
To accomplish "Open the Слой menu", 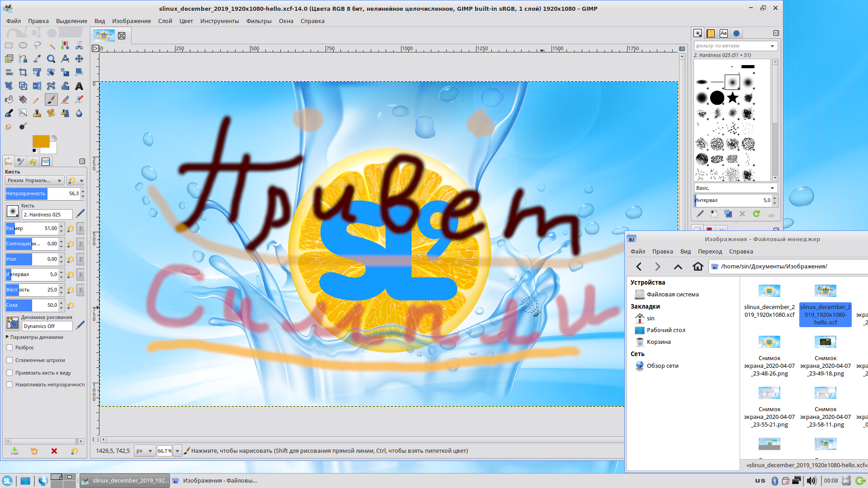I will 165,21.
